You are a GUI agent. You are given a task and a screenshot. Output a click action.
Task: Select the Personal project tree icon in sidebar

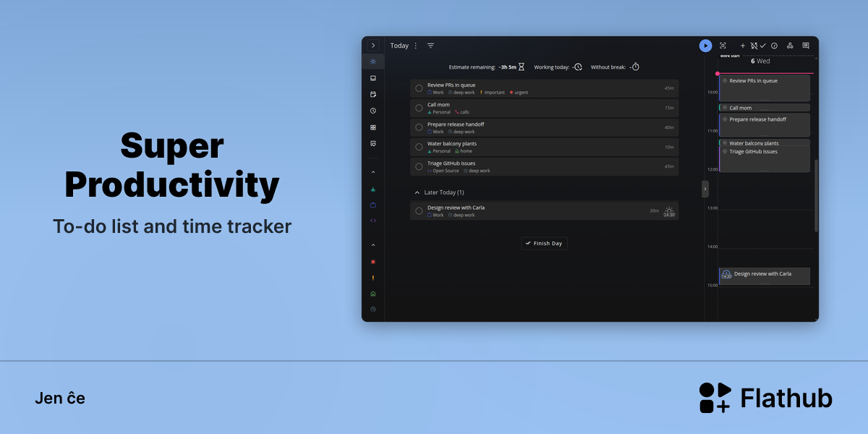(373, 190)
